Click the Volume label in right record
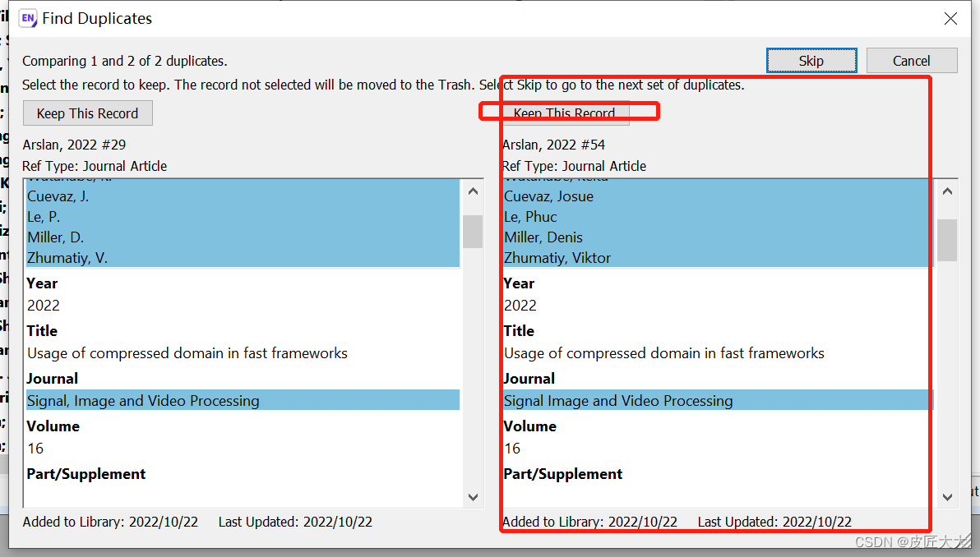This screenshot has width=980, height=557. coord(530,426)
